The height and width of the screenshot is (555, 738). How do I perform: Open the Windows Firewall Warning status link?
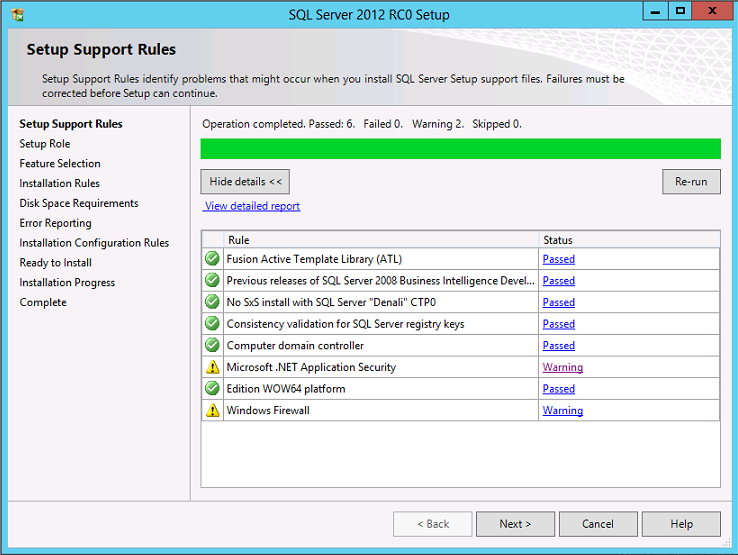(x=562, y=411)
